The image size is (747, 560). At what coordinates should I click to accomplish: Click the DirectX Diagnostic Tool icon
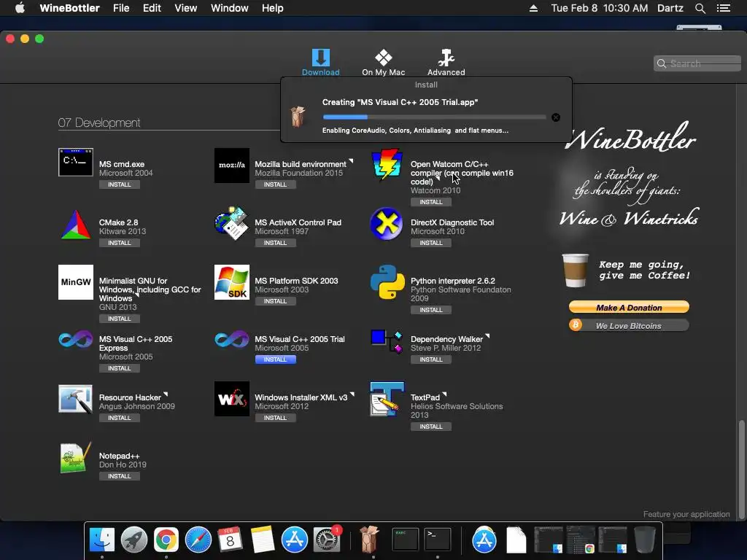(x=387, y=223)
